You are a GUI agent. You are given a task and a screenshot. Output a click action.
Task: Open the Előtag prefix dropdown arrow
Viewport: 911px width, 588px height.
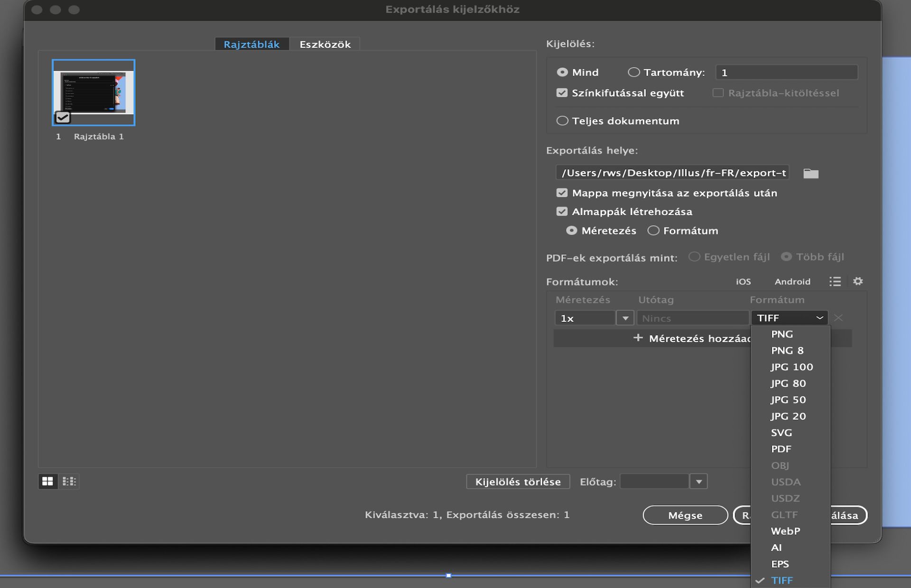tap(698, 482)
